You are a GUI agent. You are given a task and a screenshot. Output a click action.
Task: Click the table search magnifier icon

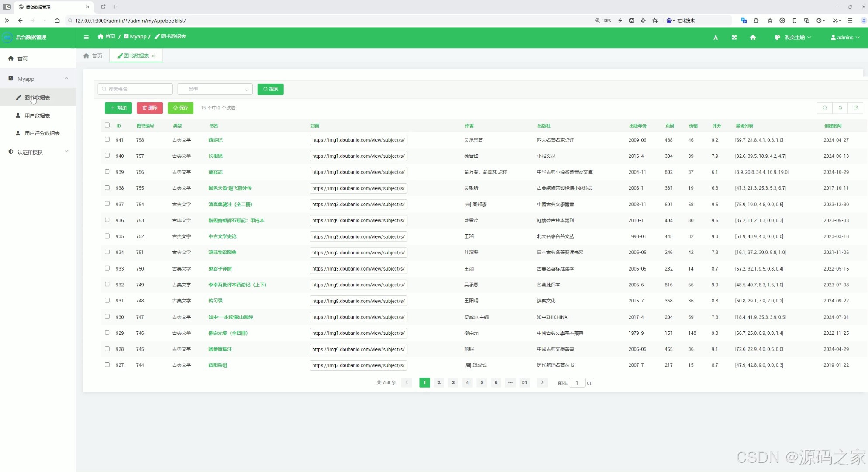(824, 108)
